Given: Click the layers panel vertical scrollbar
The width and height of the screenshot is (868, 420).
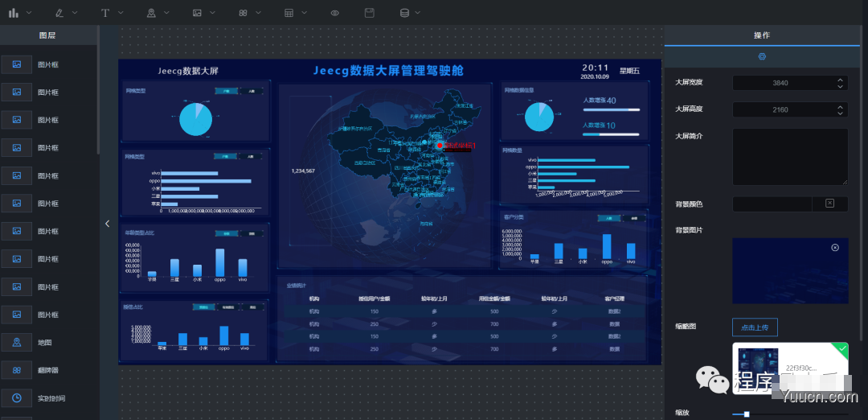Looking at the screenshot, I should tap(98, 92).
